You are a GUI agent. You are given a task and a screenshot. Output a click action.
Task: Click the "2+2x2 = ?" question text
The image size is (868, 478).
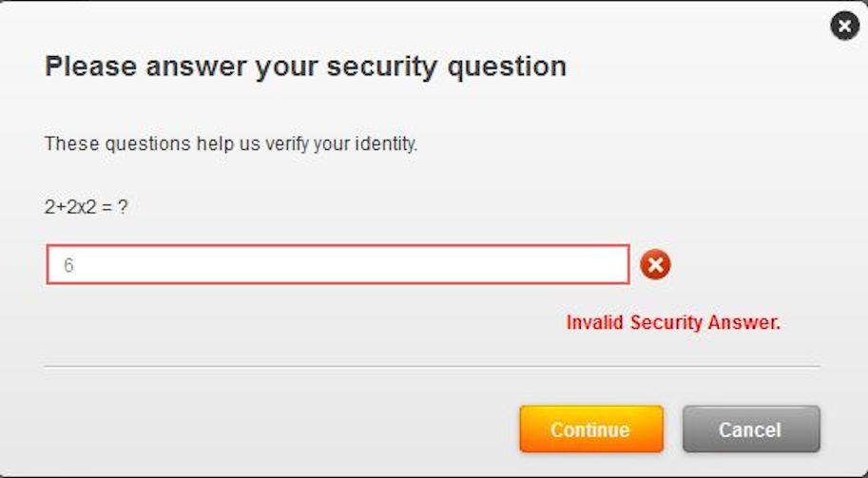point(86,206)
